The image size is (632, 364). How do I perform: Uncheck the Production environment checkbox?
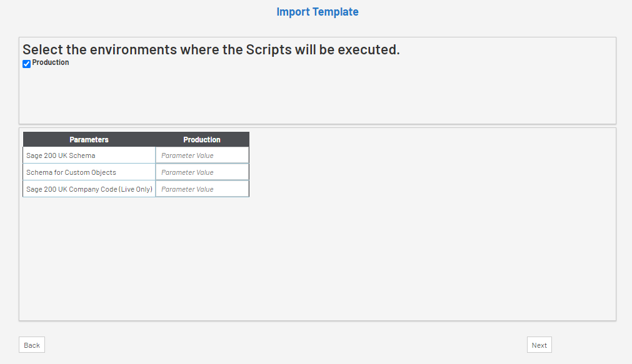pyautogui.click(x=27, y=64)
